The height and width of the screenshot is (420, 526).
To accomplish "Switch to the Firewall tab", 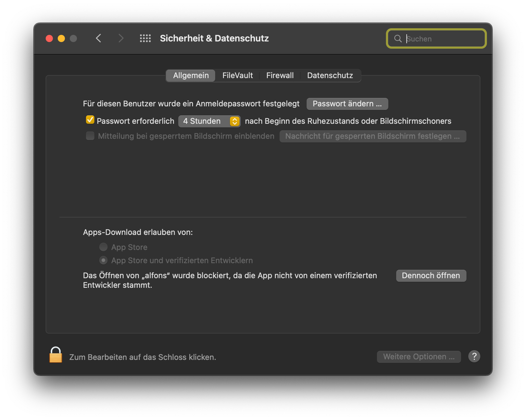I will (x=280, y=75).
